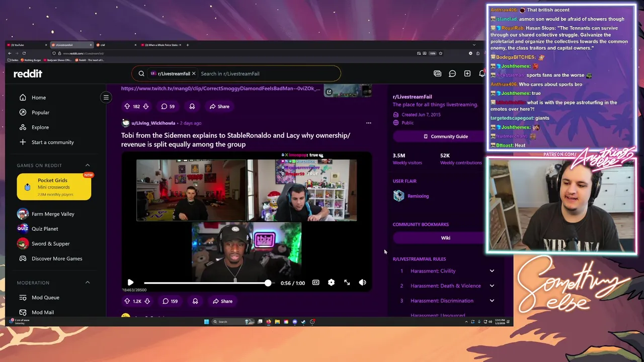Open the Community Guide
Image resolution: width=644 pixels, height=362 pixels.
click(x=445, y=136)
